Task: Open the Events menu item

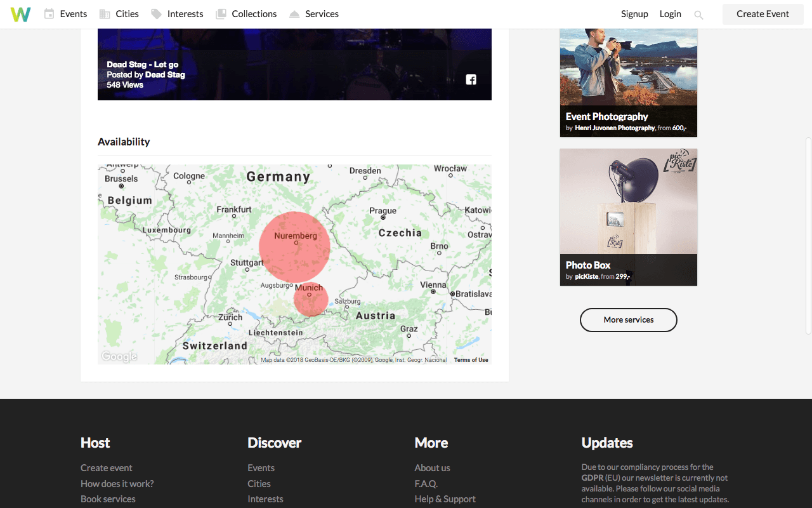Action: click(x=74, y=14)
